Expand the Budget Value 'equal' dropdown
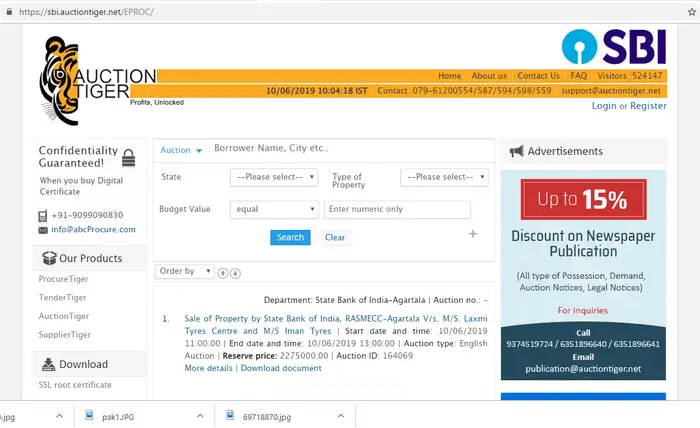The width and height of the screenshot is (700, 428). click(273, 209)
